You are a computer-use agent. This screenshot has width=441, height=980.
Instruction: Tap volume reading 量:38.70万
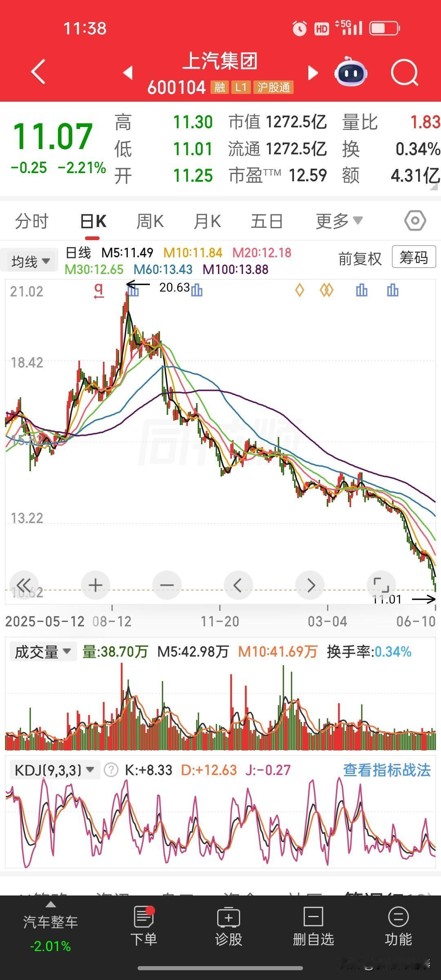[115, 652]
